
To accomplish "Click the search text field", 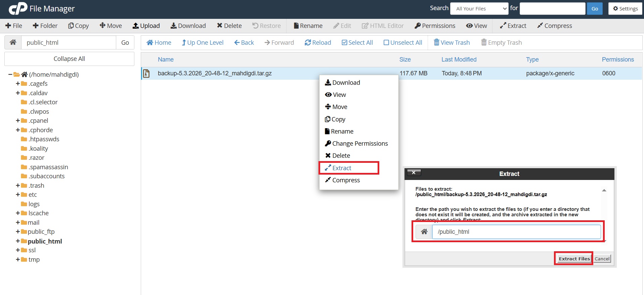I will (552, 9).
